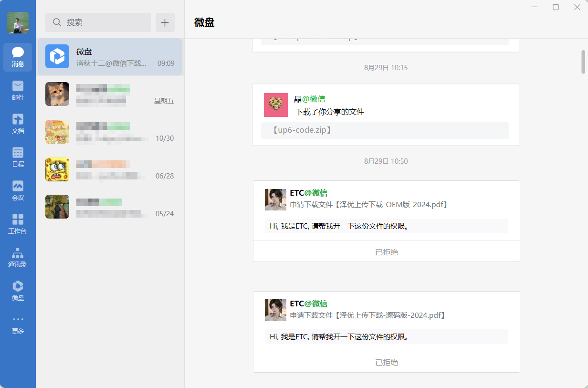588x388 pixels.
Task: Open the 会议 (Meeting) sidebar icon
Action: (x=18, y=190)
